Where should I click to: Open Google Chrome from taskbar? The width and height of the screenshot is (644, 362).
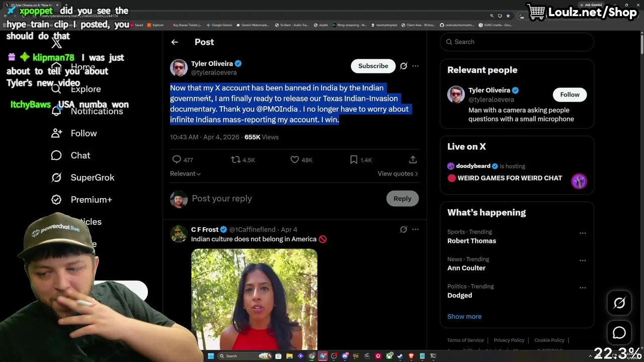pyautogui.click(x=311, y=356)
